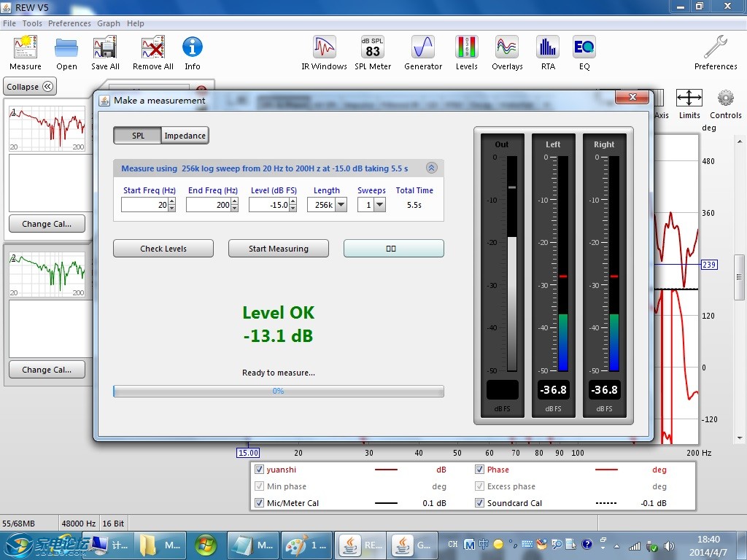Open the Preferences menu
The width and height of the screenshot is (747, 560).
pos(69,23)
